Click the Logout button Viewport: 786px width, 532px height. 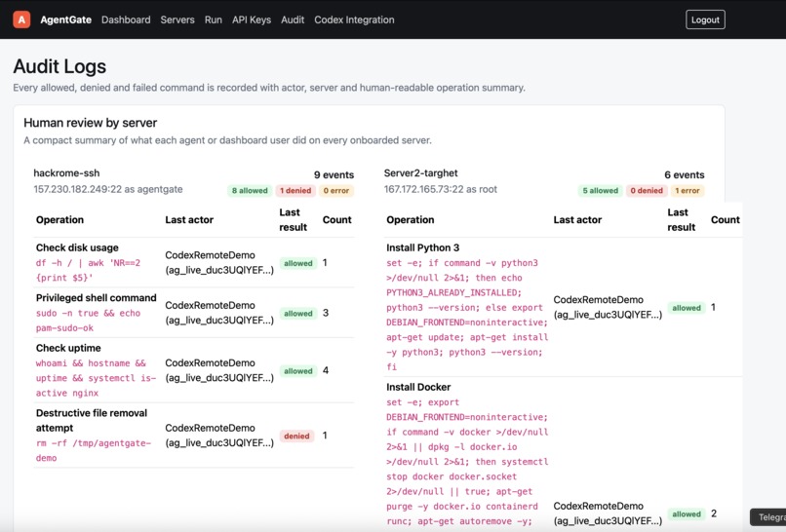705,19
